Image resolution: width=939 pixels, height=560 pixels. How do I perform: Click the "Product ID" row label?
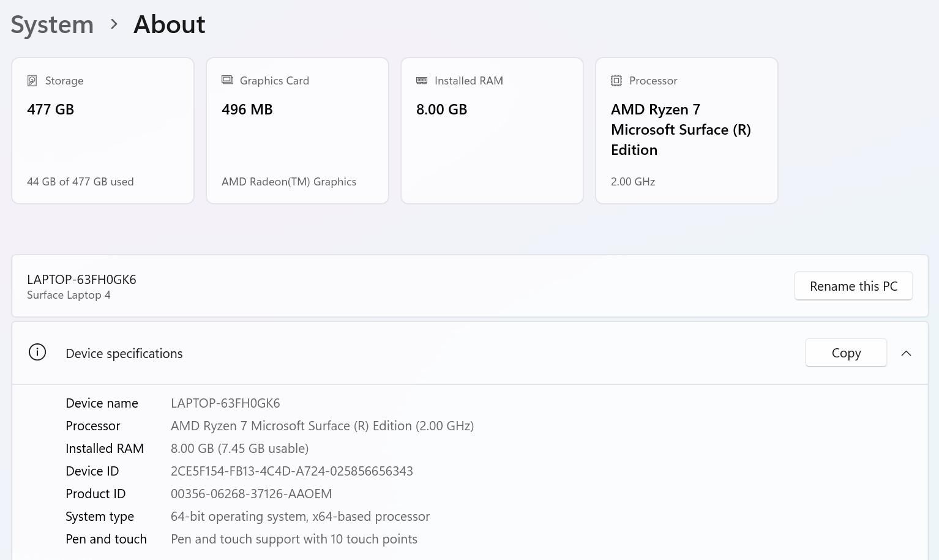tap(95, 494)
